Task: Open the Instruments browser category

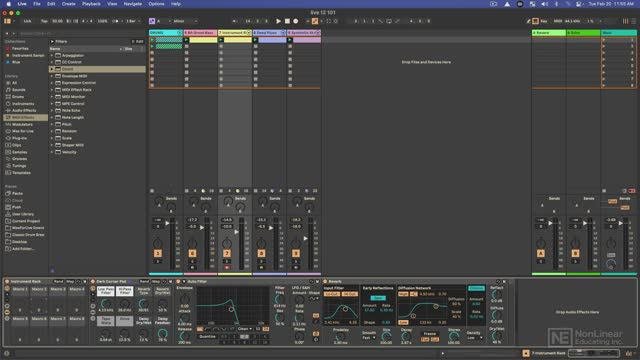Action: click(23, 104)
